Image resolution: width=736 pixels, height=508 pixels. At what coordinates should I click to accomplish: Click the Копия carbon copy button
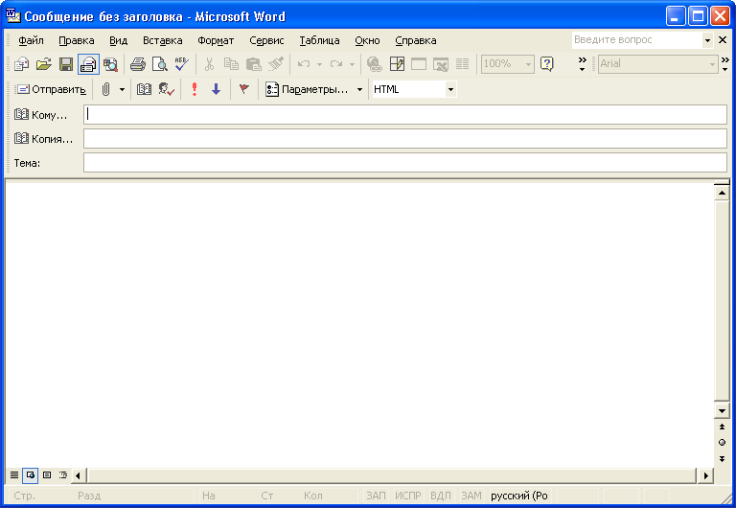point(44,139)
